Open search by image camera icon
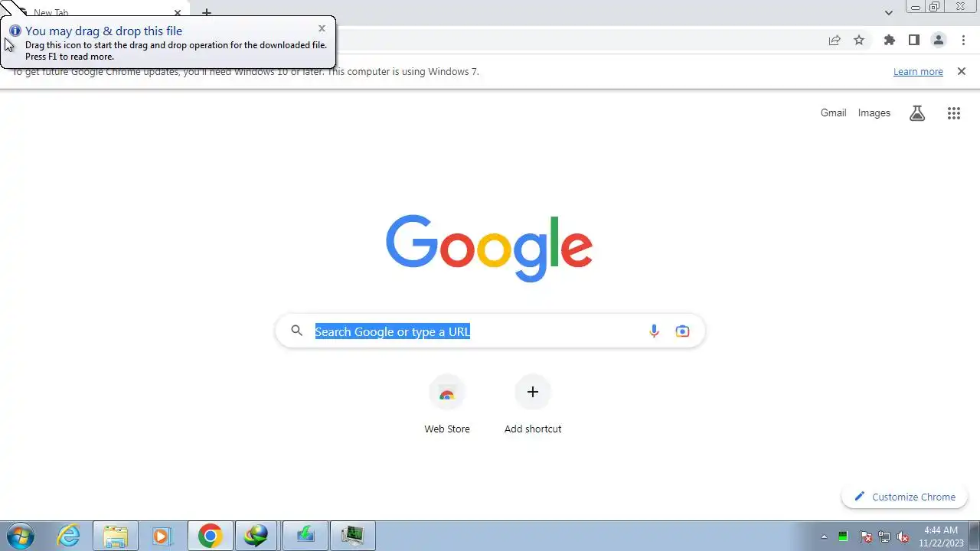The width and height of the screenshot is (980, 551). [x=682, y=331]
